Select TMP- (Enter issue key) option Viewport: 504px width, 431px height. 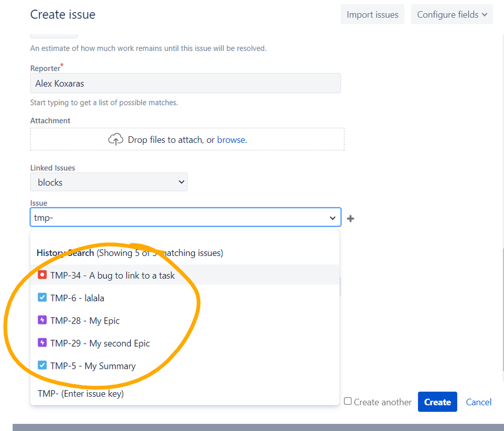click(185, 394)
